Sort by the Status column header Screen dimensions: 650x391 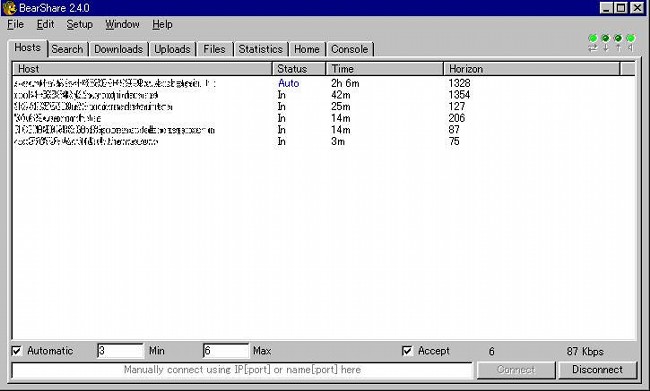299,69
